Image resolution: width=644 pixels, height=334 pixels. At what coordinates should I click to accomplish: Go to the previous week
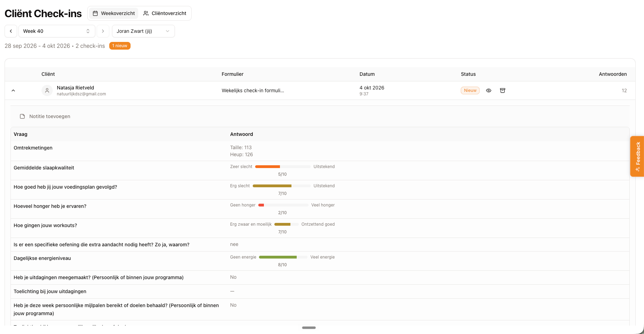11,31
